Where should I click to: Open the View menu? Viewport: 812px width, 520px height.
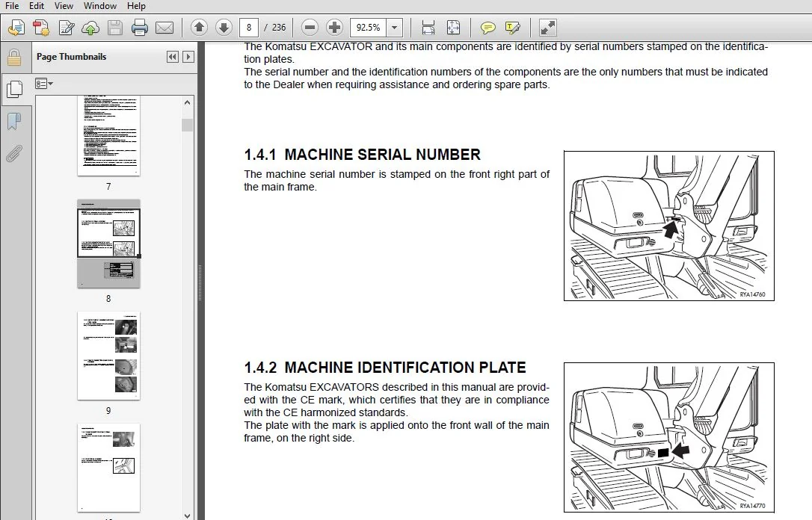click(64, 6)
